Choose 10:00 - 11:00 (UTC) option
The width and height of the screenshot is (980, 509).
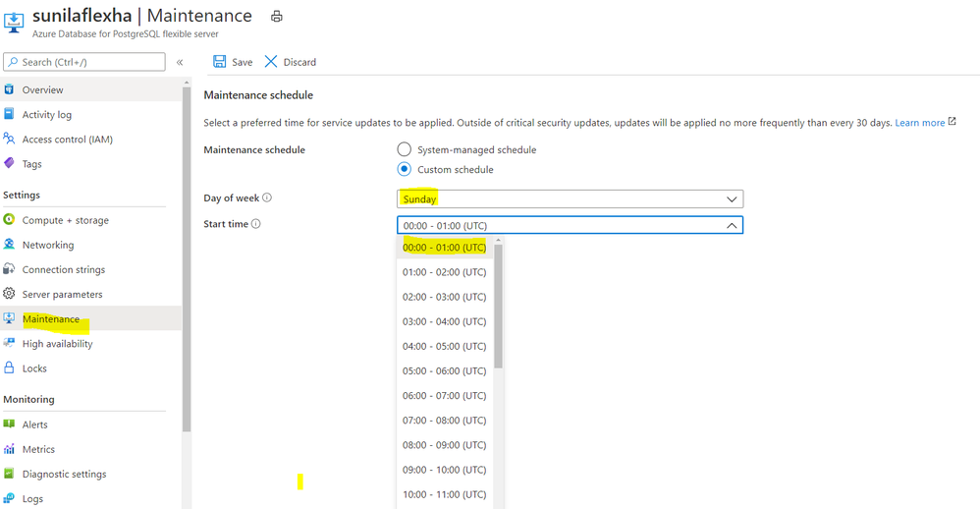click(x=445, y=494)
